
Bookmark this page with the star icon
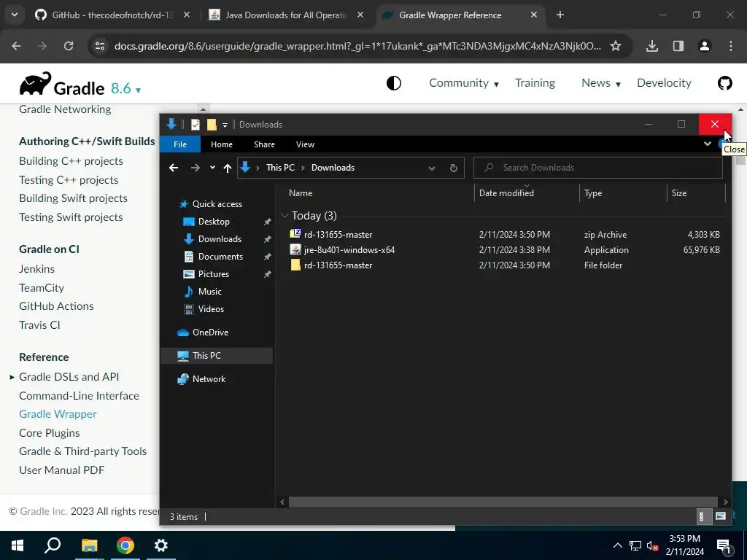coord(616,46)
